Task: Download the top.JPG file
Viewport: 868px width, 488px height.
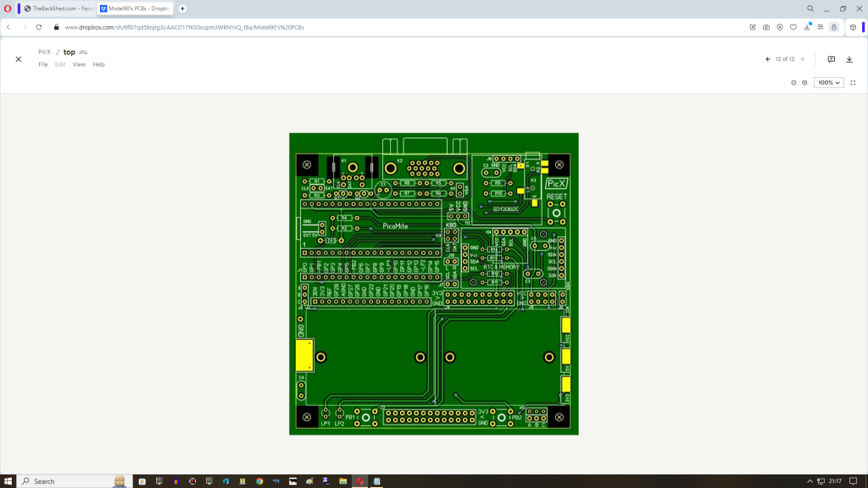Action: (849, 59)
